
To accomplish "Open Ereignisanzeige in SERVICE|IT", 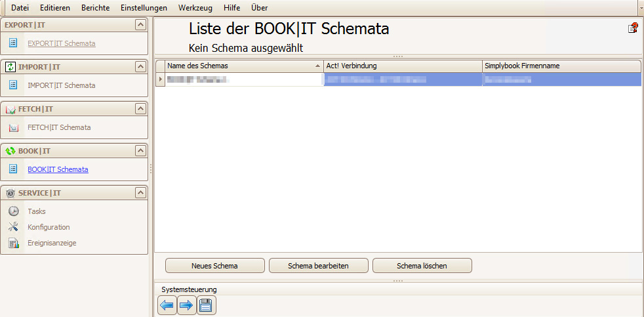I will click(x=52, y=243).
